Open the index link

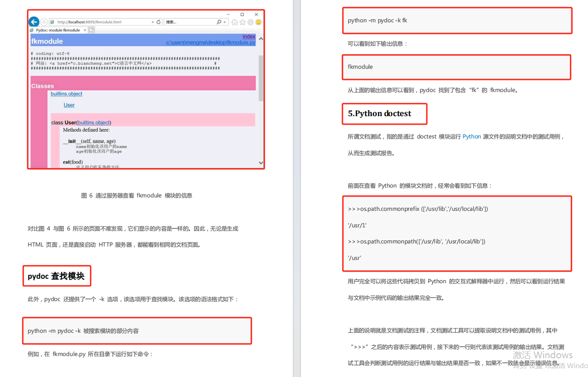point(248,37)
